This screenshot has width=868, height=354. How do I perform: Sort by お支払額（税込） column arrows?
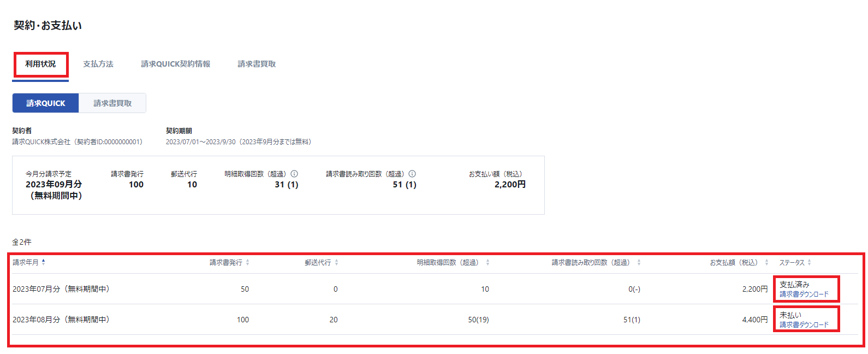[766, 263]
